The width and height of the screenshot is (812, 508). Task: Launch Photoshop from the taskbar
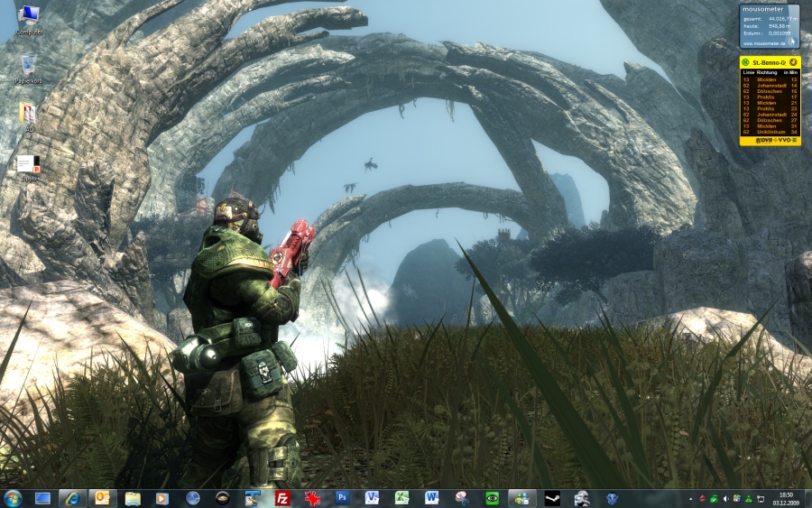[x=342, y=498]
